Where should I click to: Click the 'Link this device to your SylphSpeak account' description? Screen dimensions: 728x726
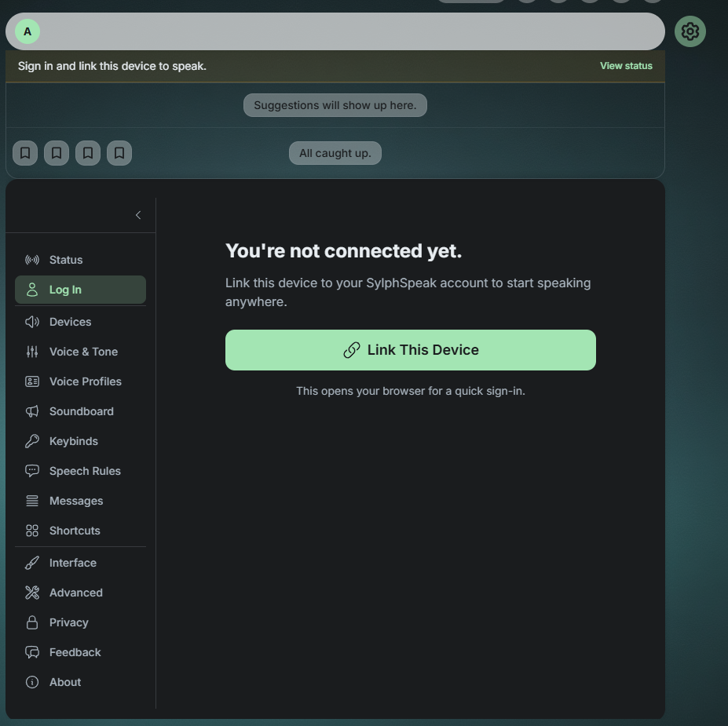click(x=408, y=292)
